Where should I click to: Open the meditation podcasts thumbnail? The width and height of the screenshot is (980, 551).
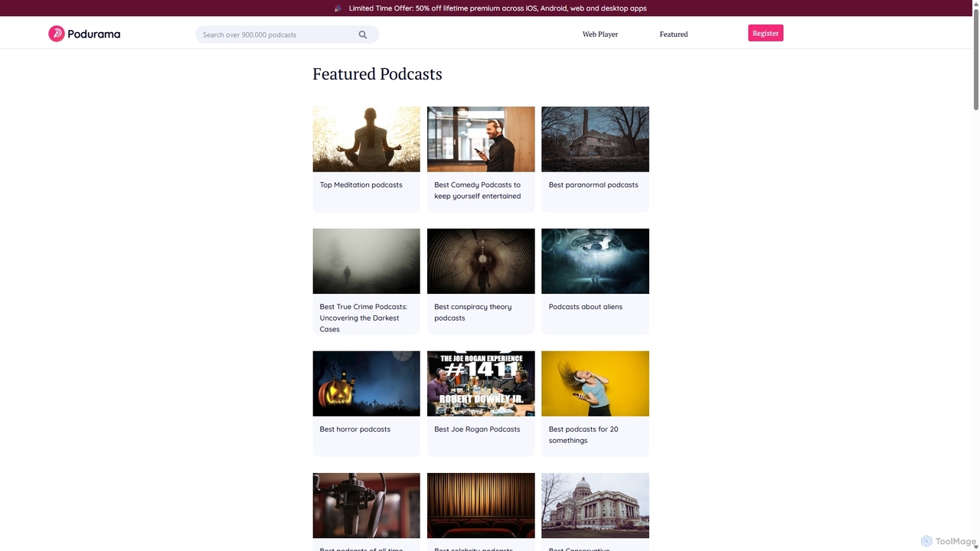[x=366, y=139]
